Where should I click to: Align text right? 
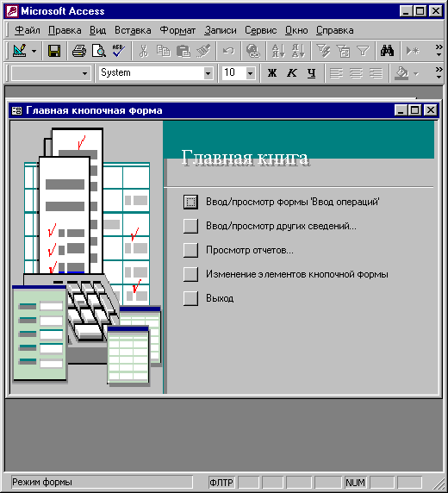click(x=376, y=73)
